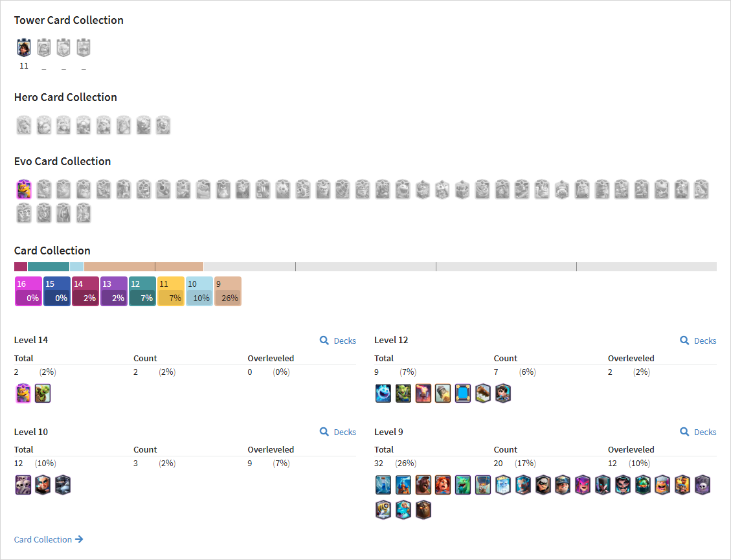Open the Mirror card in Level 12

tap(463, 394)
